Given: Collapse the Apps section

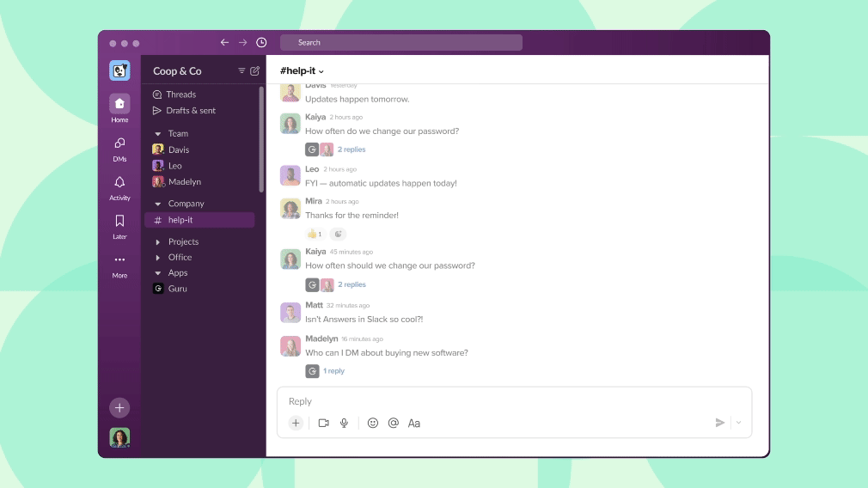Looking at the screenshot, I should point(158,273).
